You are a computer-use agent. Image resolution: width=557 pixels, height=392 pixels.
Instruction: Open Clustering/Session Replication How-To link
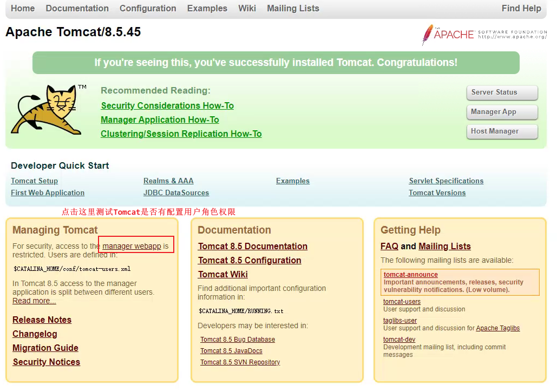pyautogui.click(x=181, y=134)
